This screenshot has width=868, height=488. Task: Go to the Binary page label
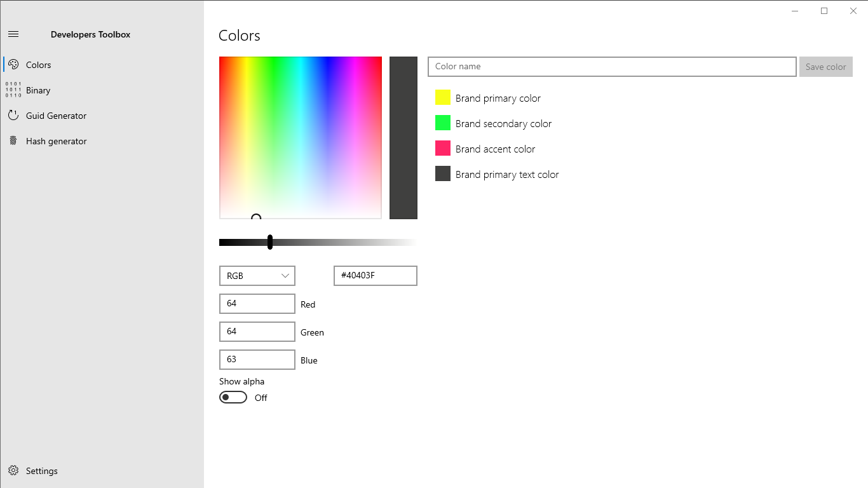point(38,90)
